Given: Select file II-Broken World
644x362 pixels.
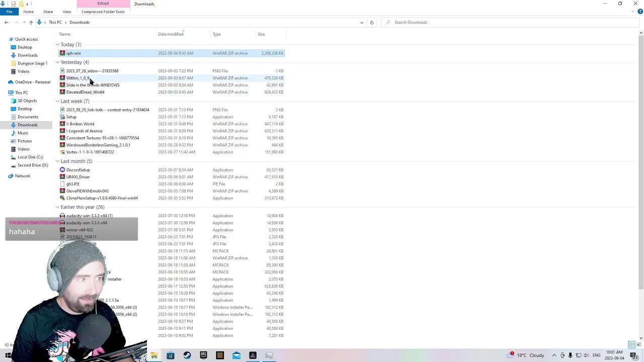Looking at the screenshot, I should pos(80,124).
